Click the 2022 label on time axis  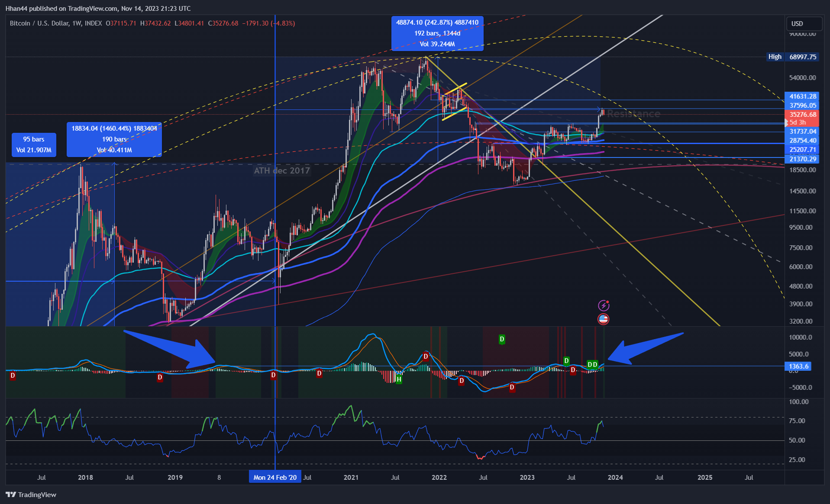439,478
